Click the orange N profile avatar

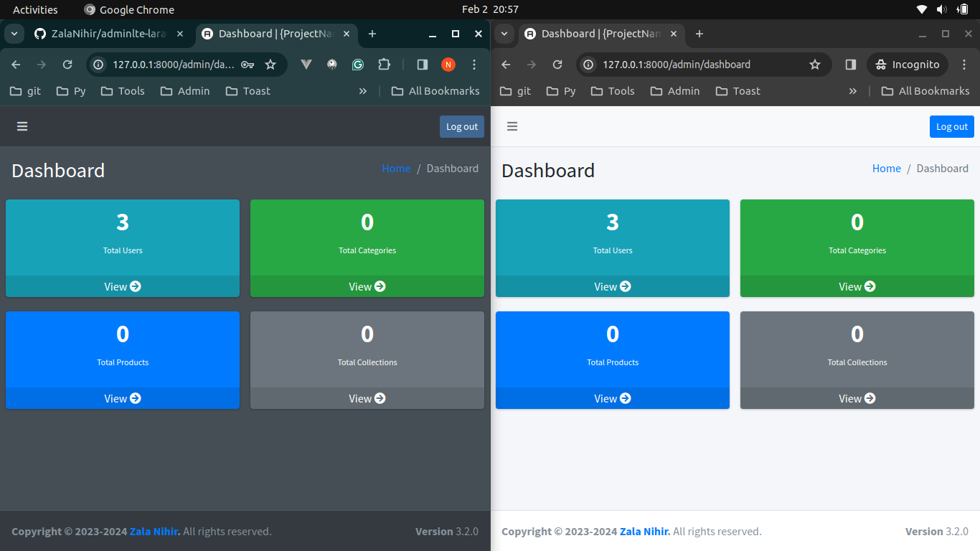pyautogui.click(x=448, y=65)
